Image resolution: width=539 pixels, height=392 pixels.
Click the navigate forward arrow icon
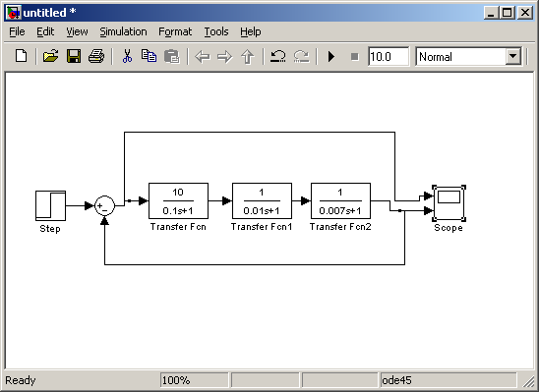click(x=225, y=56)
